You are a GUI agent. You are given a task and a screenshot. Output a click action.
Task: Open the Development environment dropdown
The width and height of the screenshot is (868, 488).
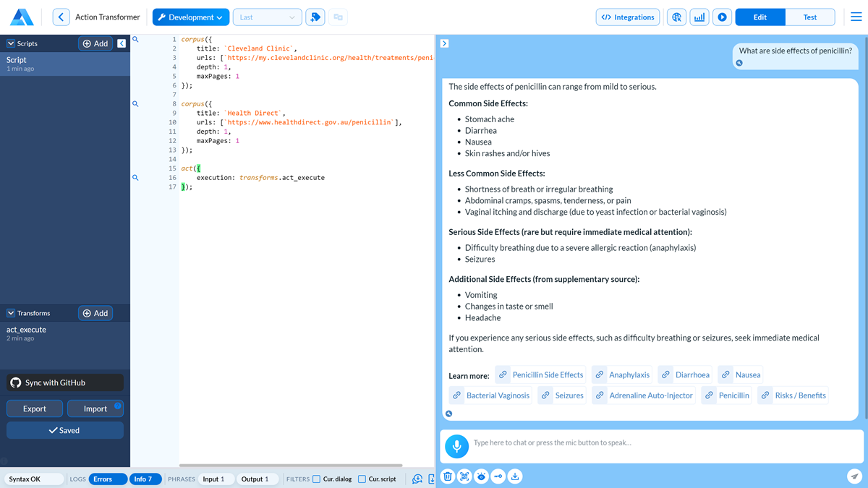(x=190, y=17)
